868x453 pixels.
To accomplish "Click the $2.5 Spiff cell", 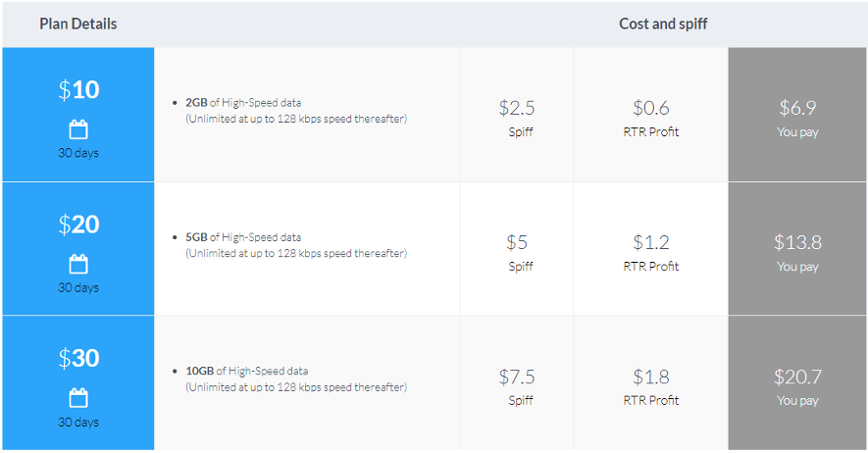I will coord(517,115).
